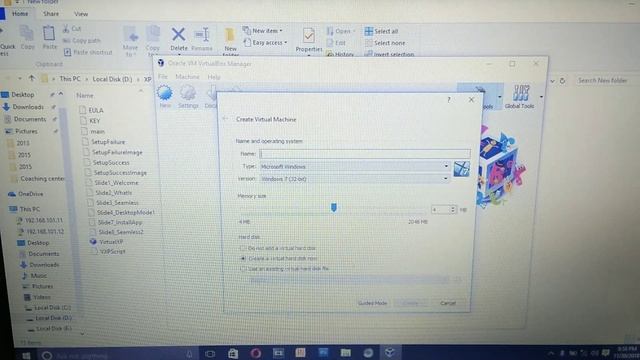
Task: Open the Opera icon in the taskbar
Action: click(256, 353)
